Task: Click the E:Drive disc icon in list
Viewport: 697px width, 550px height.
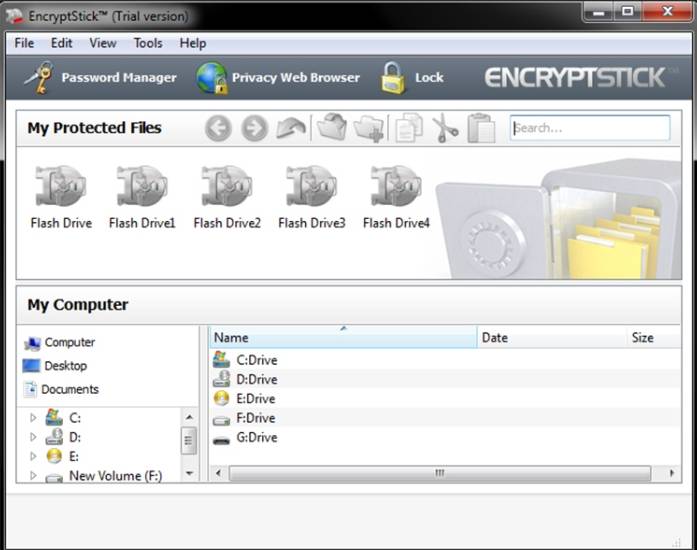Action: pos(221,398)
